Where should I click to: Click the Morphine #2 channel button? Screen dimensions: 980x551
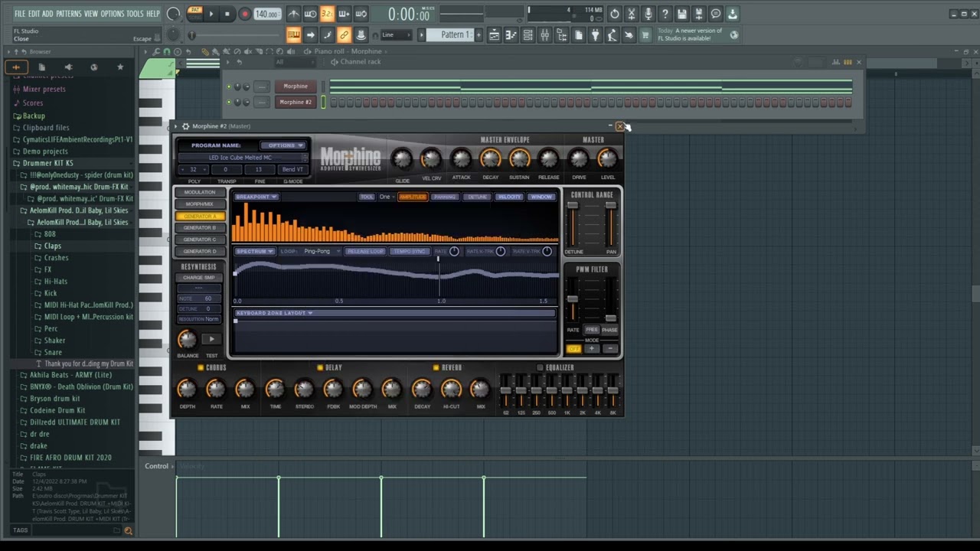(296, 102)
